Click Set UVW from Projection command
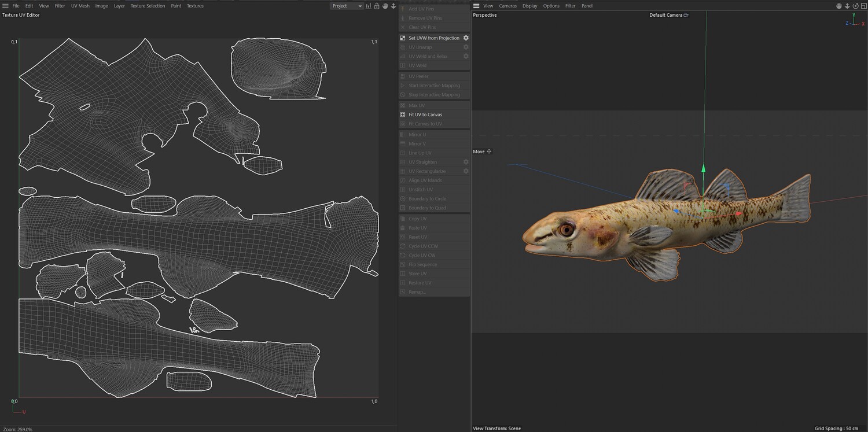868x432 pixels. click(433, 38)
